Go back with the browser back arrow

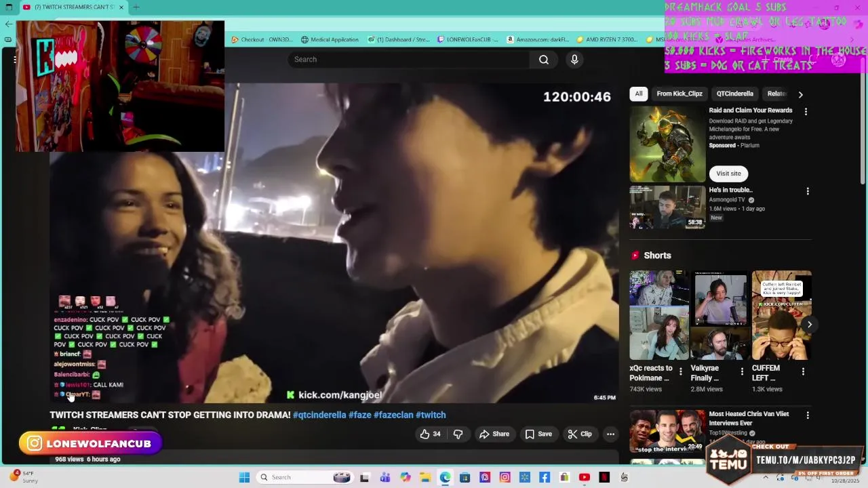tap(8, 24)
